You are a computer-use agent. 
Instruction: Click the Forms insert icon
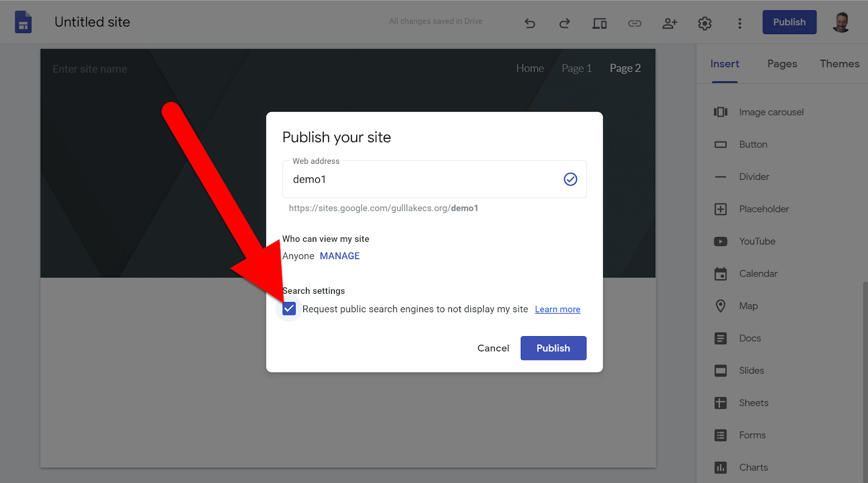click(x=720, y=435)
